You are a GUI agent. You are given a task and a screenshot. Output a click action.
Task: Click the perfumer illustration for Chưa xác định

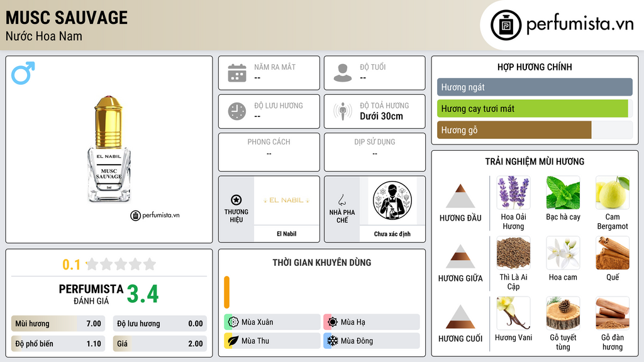point(392,200)
